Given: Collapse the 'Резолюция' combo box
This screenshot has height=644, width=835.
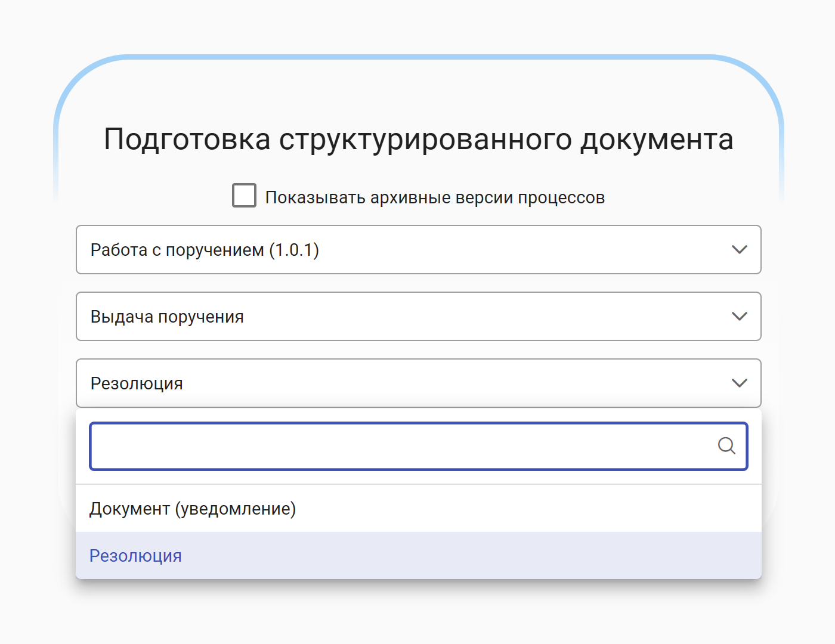Looking at the screenshot, I should coord(419,383).
